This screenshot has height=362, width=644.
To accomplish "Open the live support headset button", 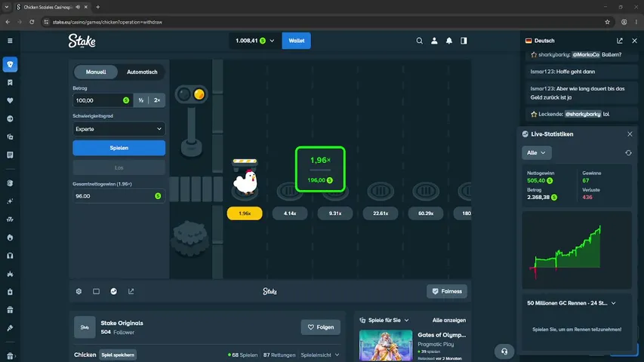I will click(x=504, y=351).
